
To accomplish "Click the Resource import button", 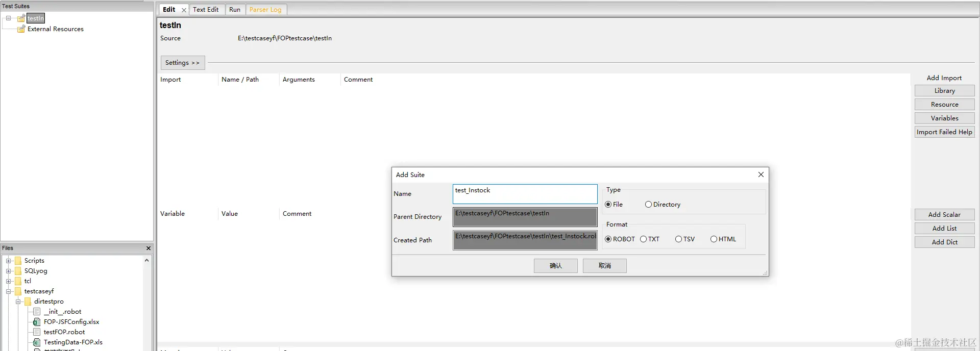I will point(944,105).
